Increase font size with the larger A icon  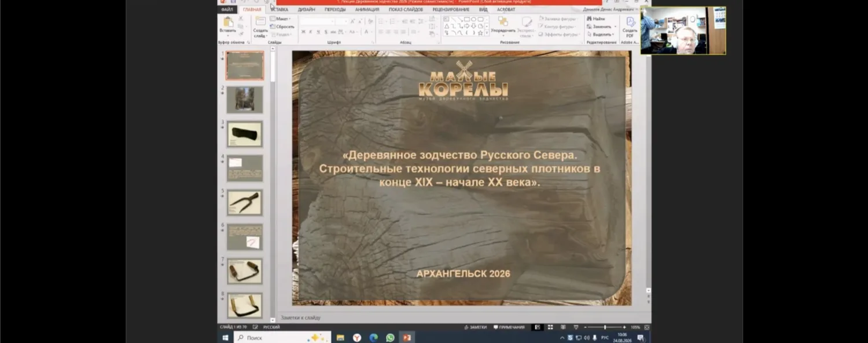point(352,21)
